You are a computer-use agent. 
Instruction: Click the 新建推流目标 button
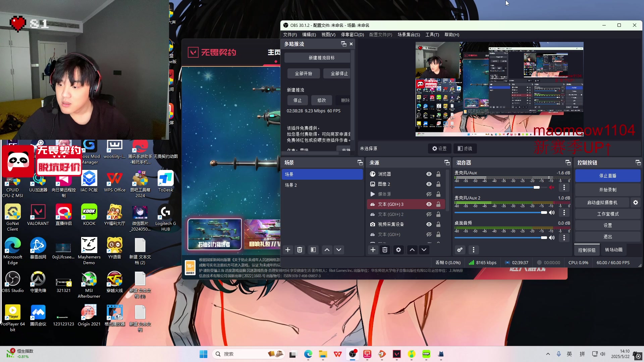click(x=321, y=58)
